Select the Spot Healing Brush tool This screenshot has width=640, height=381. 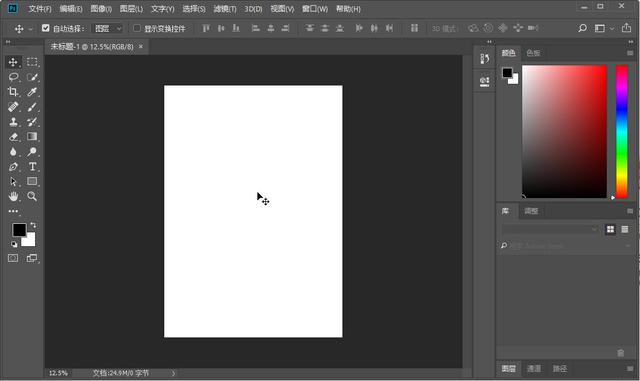(x=13, y=107)
